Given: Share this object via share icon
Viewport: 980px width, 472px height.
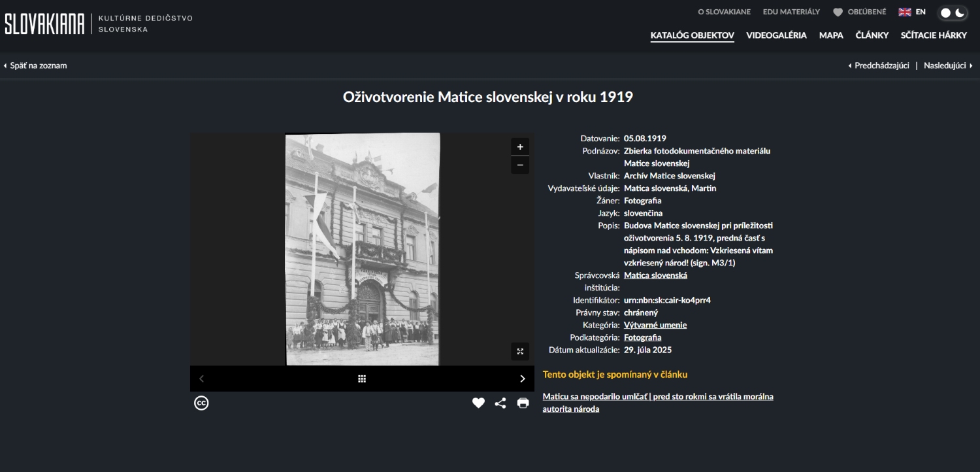Looking at the screenshot, I should click(x=500, y=403).
